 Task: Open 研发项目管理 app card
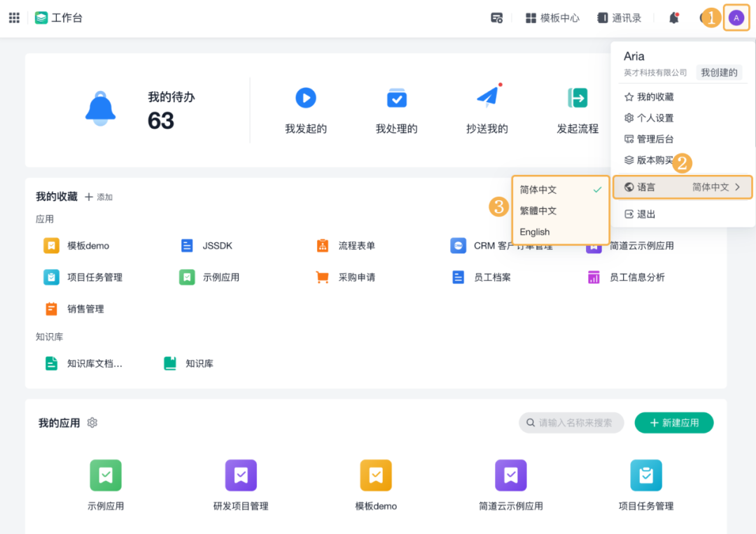point(241,484)
